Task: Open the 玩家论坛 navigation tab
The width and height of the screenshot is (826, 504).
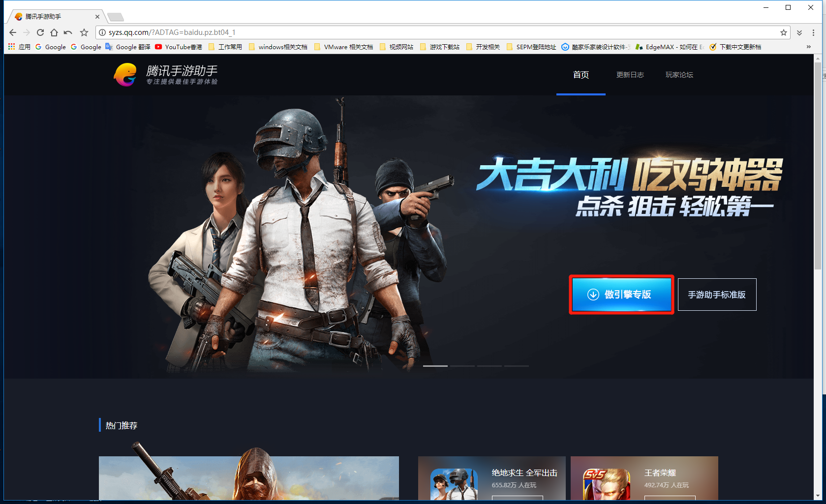Action: click(679, 75)
